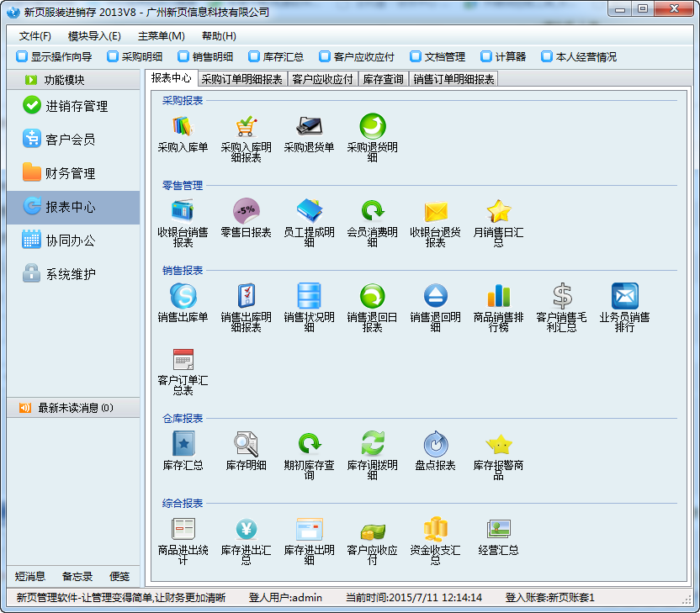
Task: Select 报表中心 module in sidebar
Action: [73, 207]
